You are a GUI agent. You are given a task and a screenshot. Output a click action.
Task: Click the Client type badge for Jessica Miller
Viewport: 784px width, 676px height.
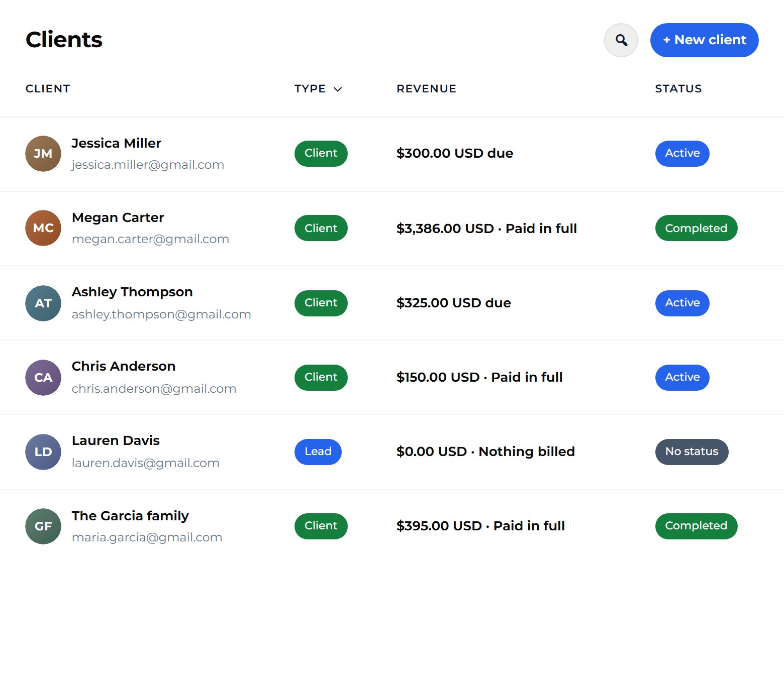(321, 154)
